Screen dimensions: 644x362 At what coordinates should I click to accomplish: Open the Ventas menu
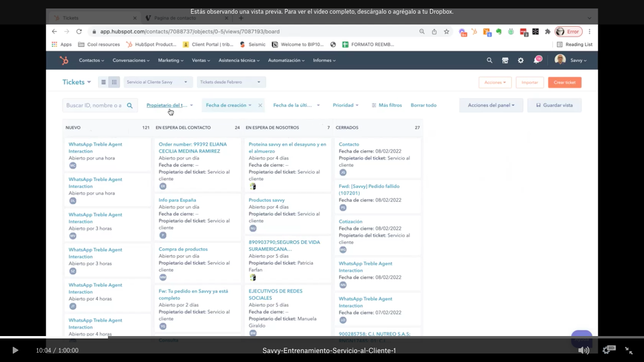pyautogui.click(x=201, y=60)
